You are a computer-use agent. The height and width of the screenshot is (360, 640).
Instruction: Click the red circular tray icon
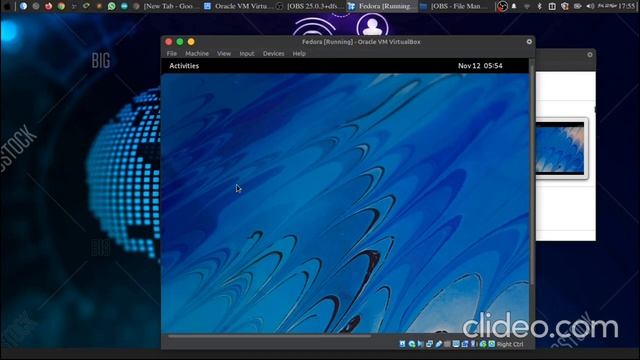[502, 6]
